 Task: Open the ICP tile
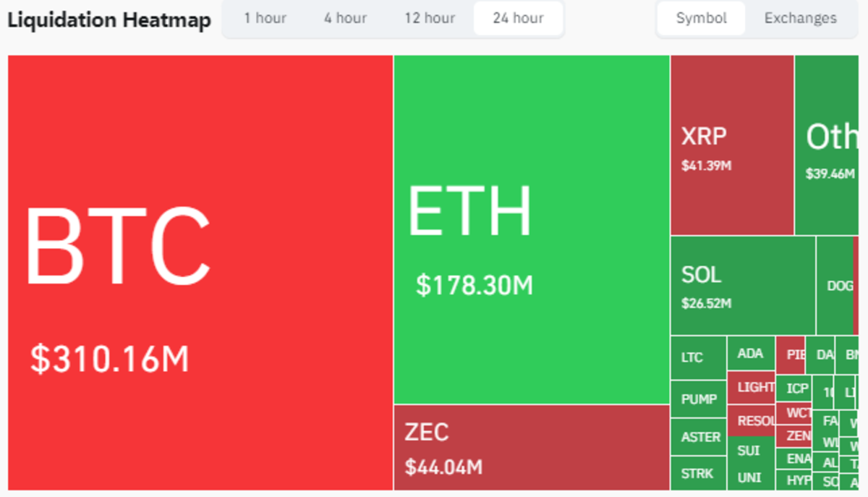(796, 388)
